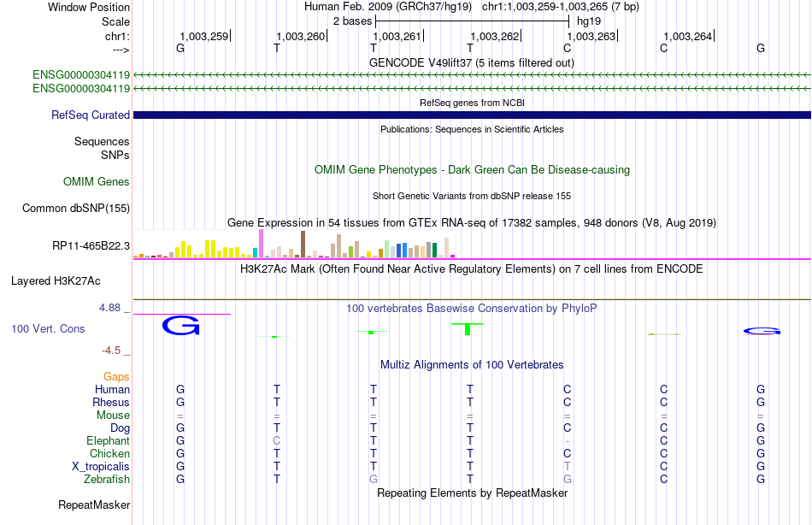812x525 pixels.
Task: Click the large green T conservation logo letter
Action: click(468, 329)
